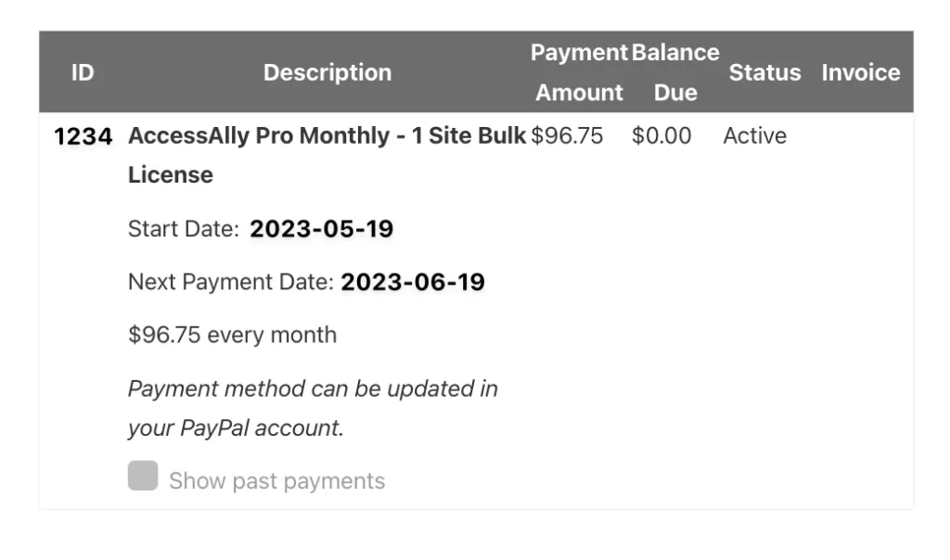The width and height of the screenshot is (950, 560).
Task: Click the Invoice column header
Action: 860,72
